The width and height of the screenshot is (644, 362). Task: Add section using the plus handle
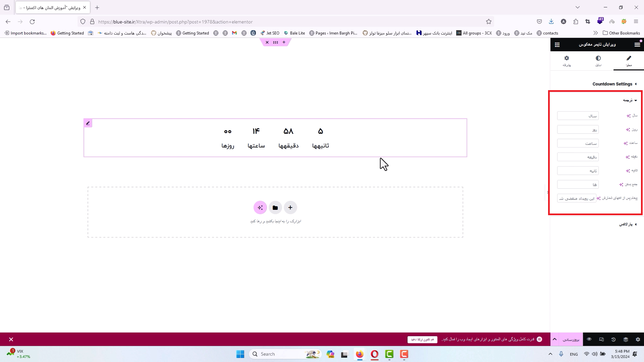[284, 42]
